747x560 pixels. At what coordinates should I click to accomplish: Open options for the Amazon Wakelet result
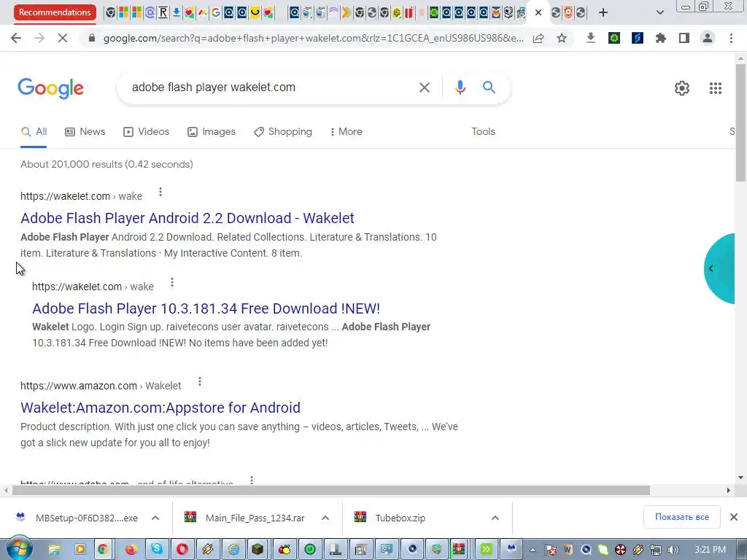pyautogui.click(x=200, y=381)
